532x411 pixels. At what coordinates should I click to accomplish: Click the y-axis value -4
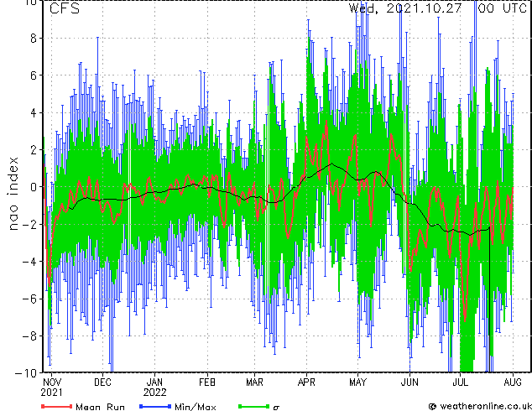coord(29,262)
